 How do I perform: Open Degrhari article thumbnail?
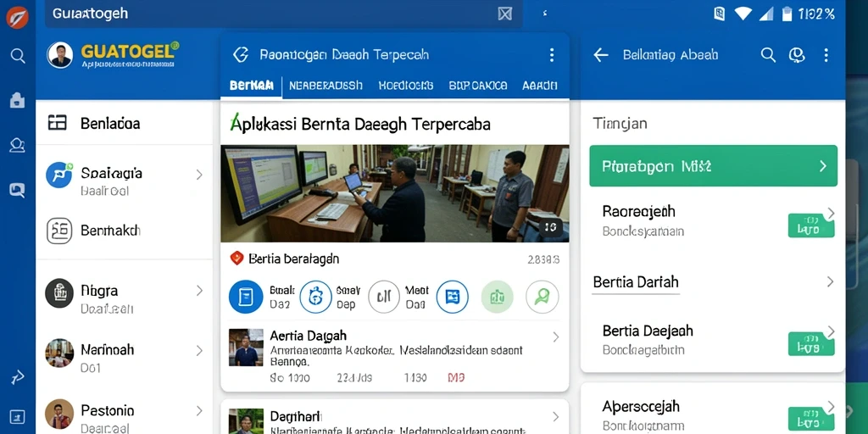[246, 421]
